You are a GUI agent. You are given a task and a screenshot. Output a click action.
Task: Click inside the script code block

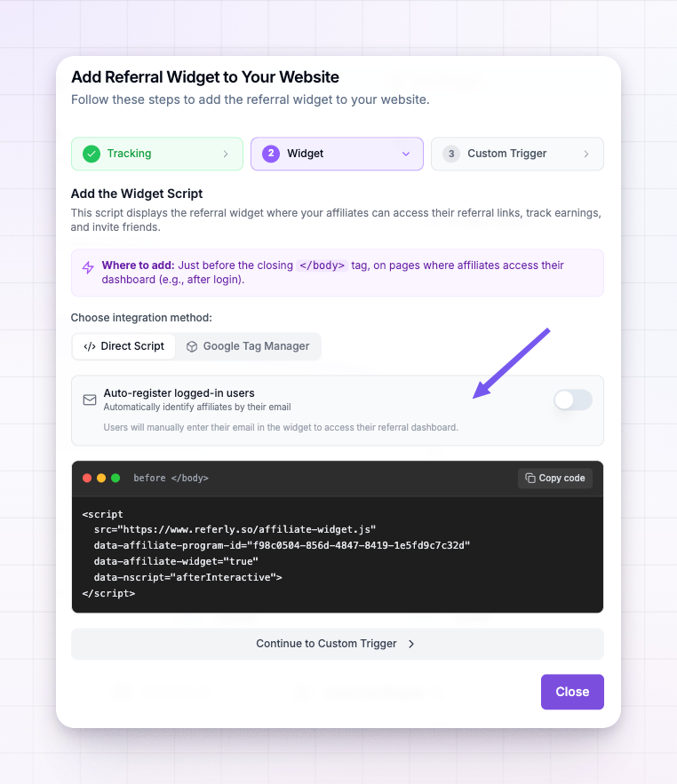point(338,554)
